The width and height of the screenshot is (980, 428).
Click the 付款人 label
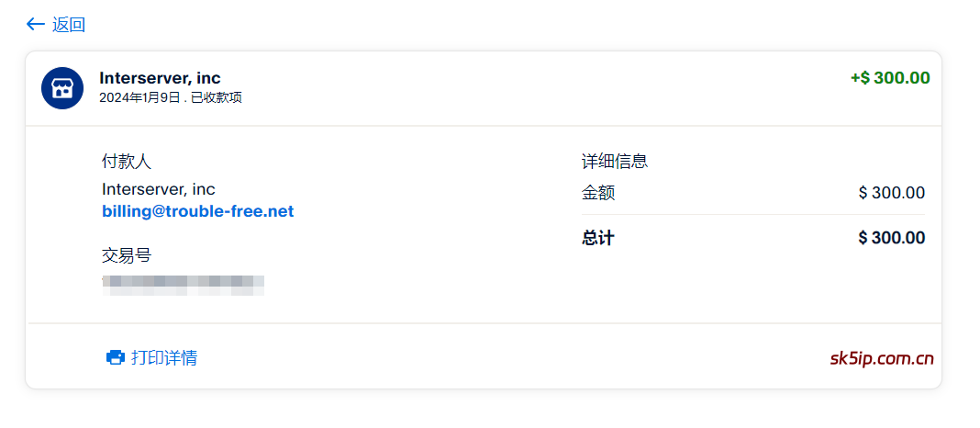[126, 162]
